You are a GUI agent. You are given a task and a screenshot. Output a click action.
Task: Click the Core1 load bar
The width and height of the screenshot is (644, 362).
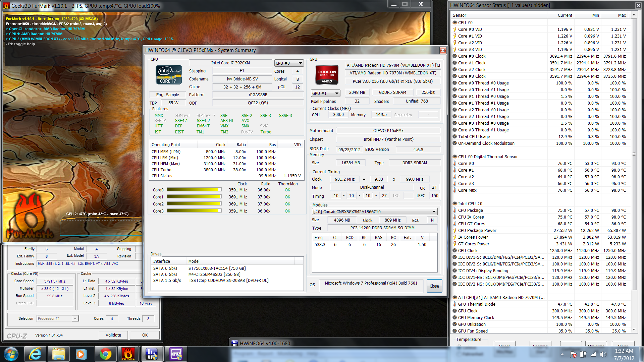194,197
